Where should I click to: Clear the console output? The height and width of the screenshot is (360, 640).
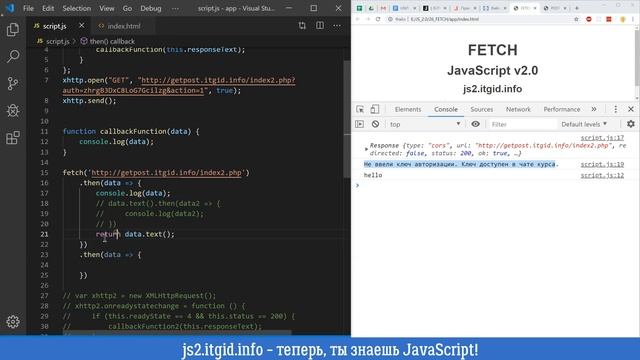(x=375, y=124)
